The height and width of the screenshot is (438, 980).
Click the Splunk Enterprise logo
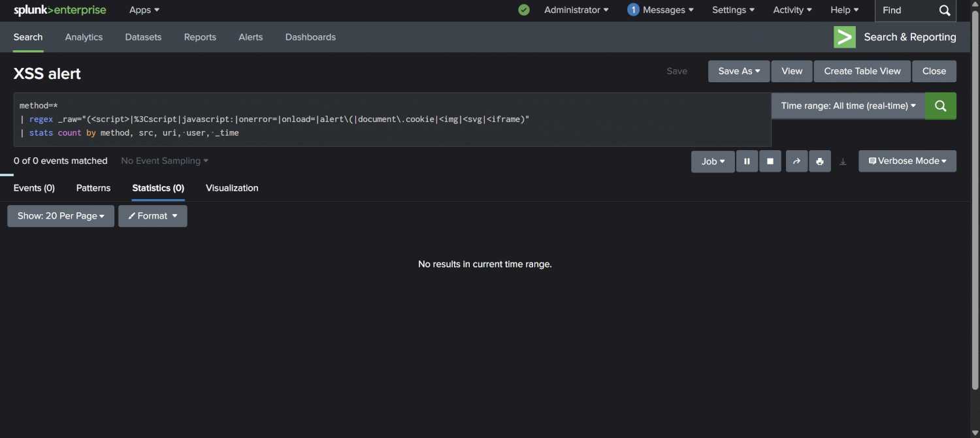(59, 10)
